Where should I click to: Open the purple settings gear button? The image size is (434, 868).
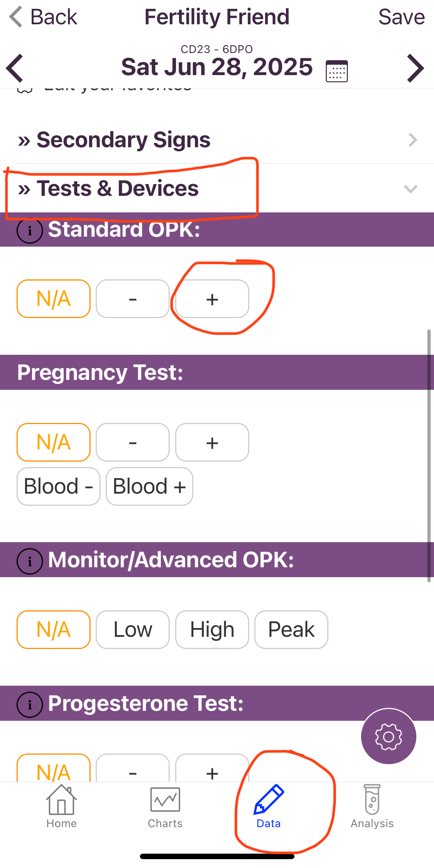[x=388, y=736]
